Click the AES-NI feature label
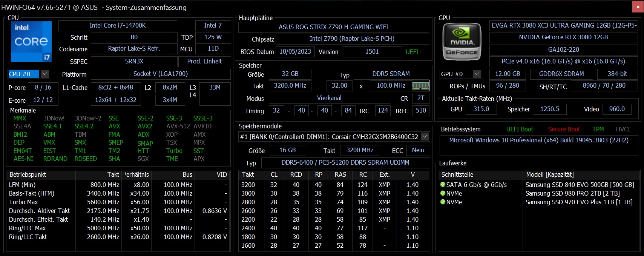 [23, 159]
